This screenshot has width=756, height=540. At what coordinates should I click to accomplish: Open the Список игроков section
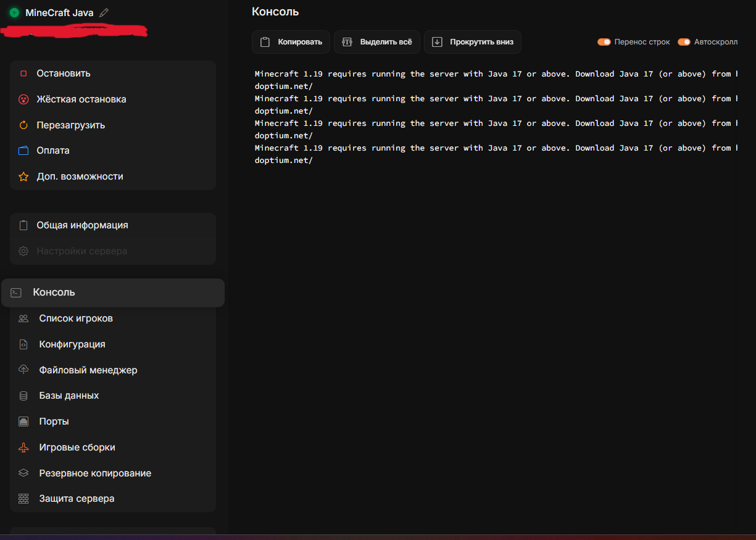(x=75, y=318)
